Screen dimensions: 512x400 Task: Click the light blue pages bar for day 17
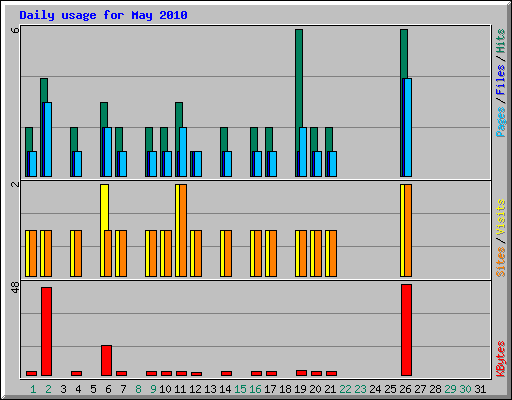click(x=273, y=164)
